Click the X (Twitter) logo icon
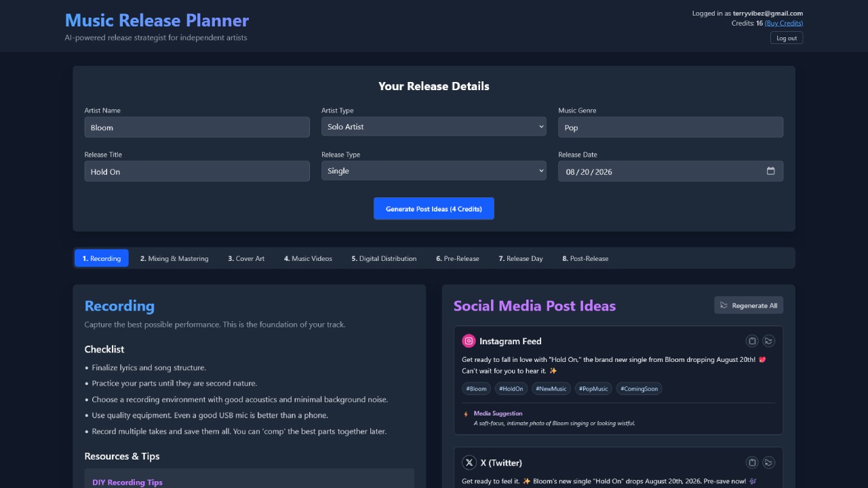This screenshot has height=488, width=868. 469,462
